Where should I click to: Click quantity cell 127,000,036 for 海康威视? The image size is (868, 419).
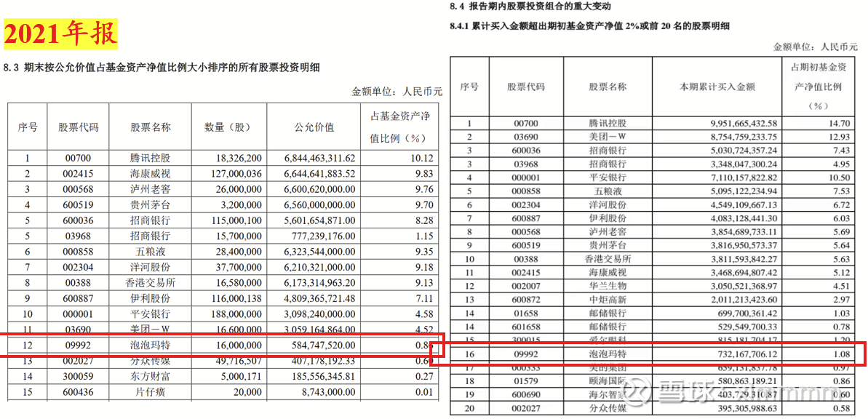coord(236,174)
